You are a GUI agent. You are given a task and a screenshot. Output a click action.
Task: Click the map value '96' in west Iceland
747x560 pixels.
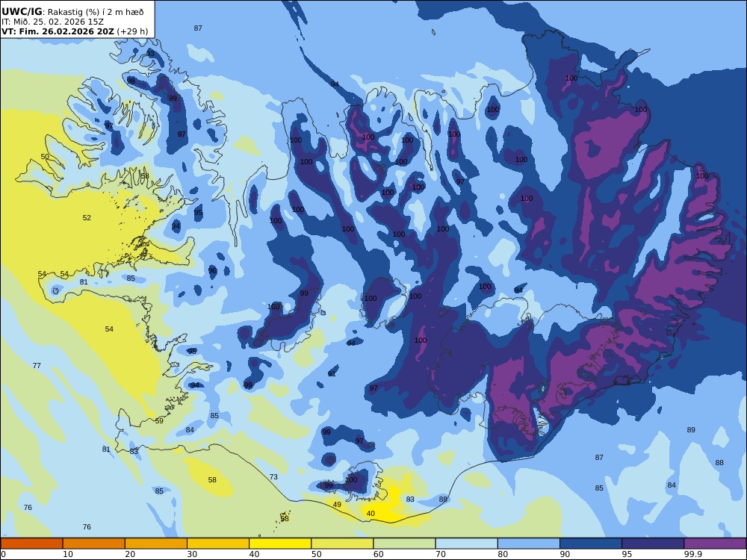pyautogui.click(x=212, y=270)
